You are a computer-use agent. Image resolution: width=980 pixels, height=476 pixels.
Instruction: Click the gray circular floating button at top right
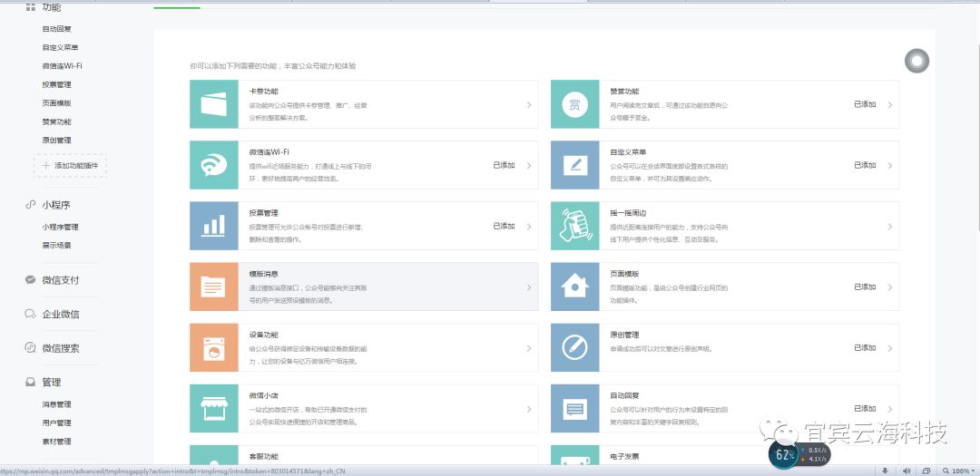click(916, 61)
